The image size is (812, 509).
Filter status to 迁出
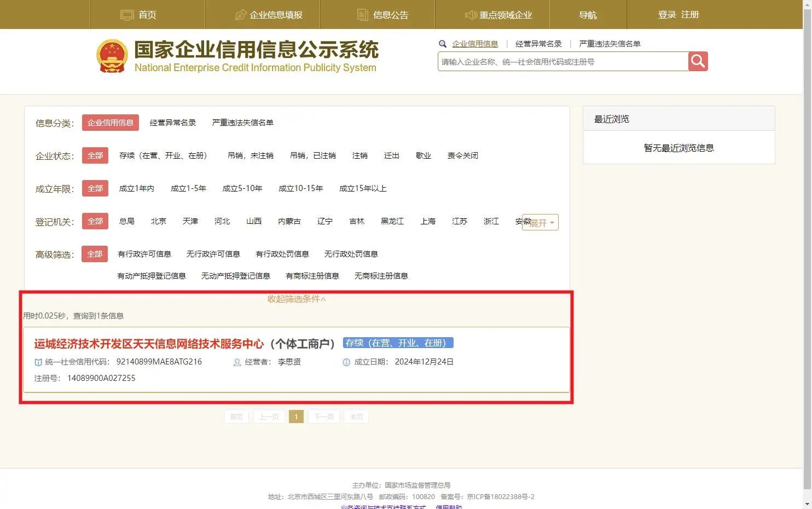point(392,155)
